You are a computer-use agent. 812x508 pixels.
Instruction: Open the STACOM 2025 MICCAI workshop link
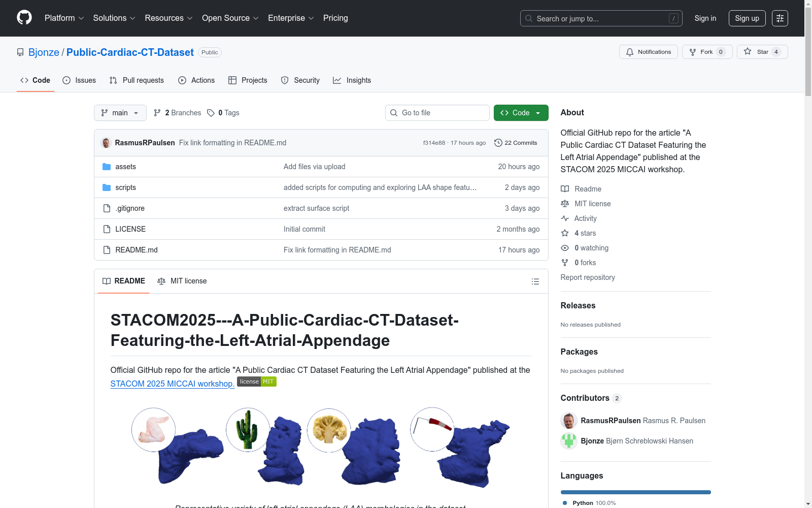click(x=173, y=384)
